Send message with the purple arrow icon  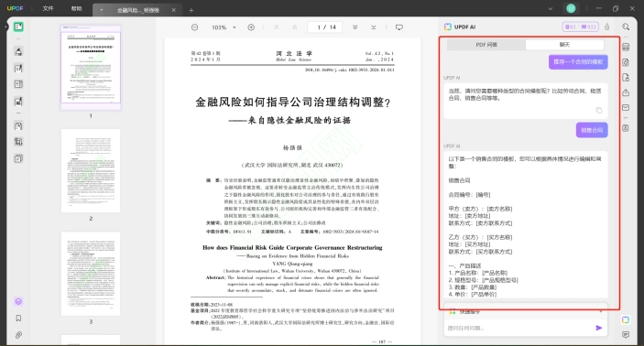click(x=599, y=328)
